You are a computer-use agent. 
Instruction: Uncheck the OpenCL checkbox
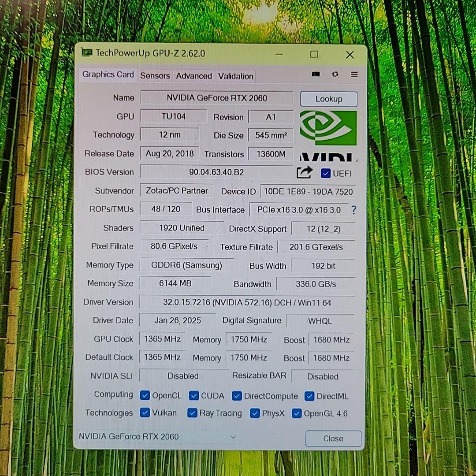(x=145, y=396)
